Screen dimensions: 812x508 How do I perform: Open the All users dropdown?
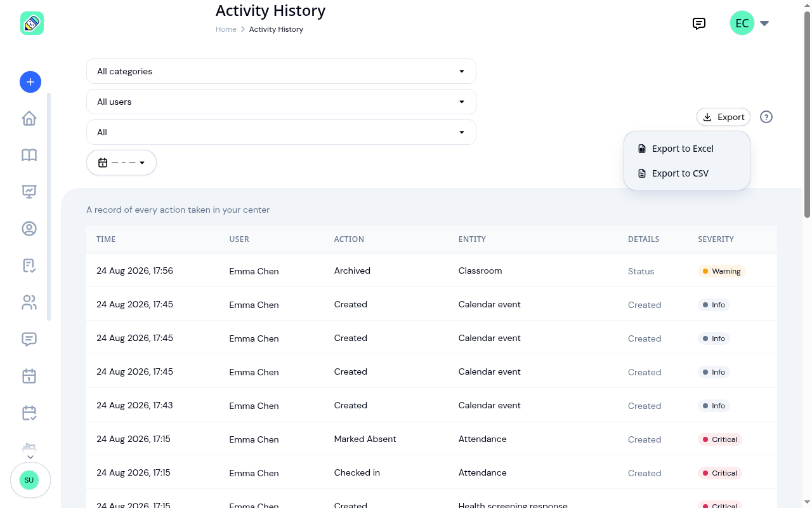pyautogui.click(x=281, y=102)
